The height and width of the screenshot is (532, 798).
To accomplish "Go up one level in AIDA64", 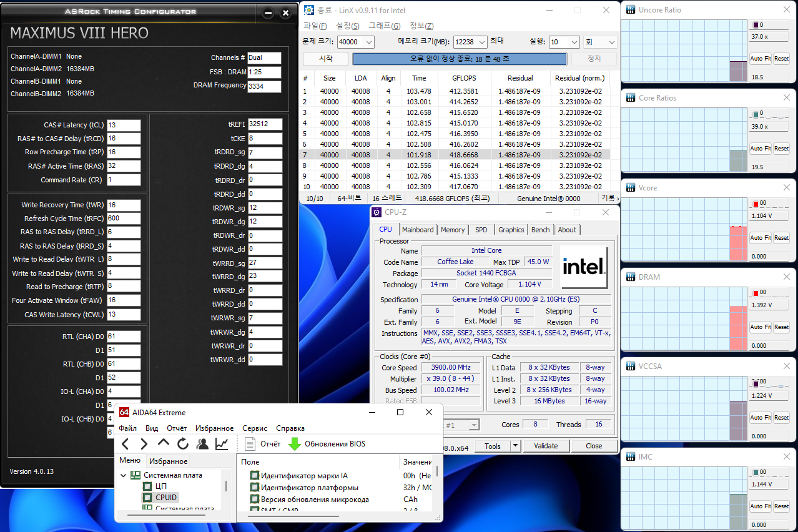I will tap(164, 443).
